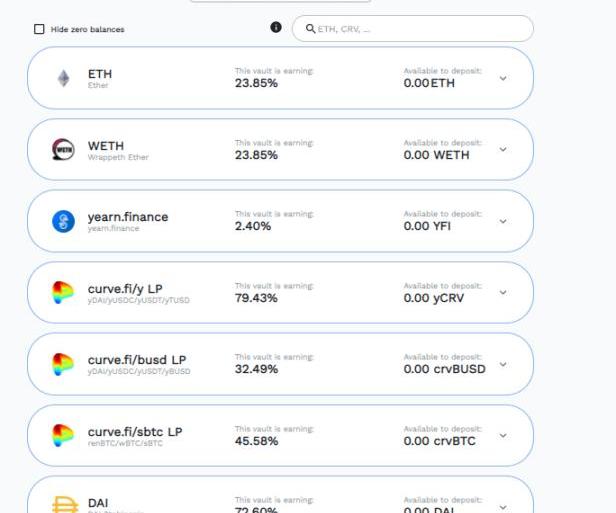Enable the Hide zero balances checkbox
616x513 pixels.
pyautogui.click(x=39, y=29)
